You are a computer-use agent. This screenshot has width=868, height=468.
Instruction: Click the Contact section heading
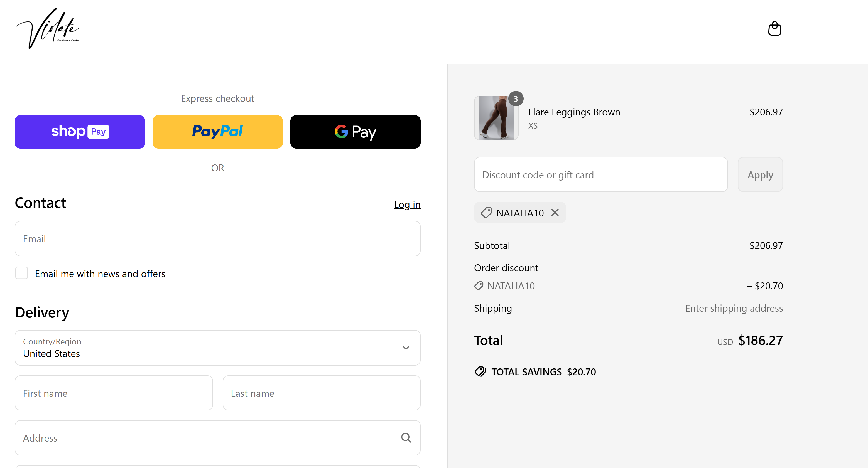click(40, 203)
